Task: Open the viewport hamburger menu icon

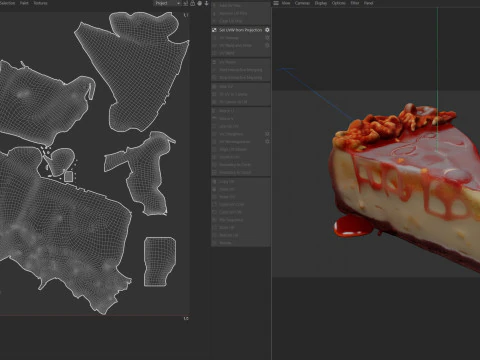Action: [276, 3]
